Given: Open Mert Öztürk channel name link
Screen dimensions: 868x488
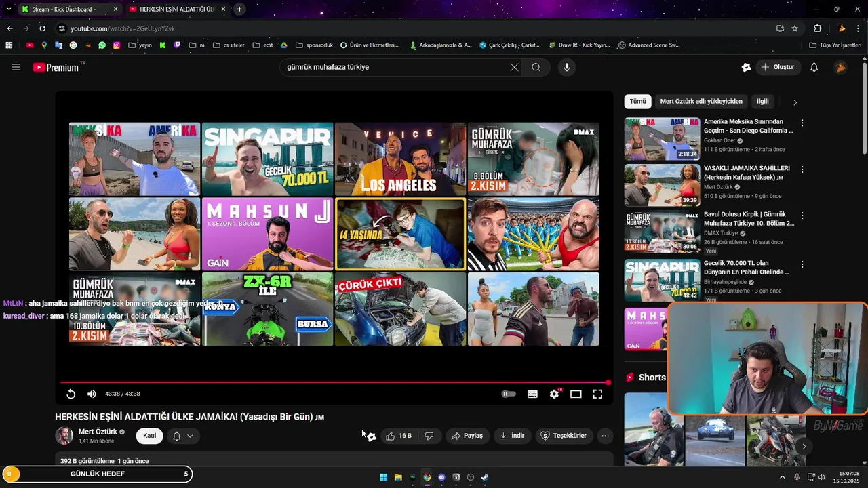Looking at the screenshot, I should click(x=98, y=432).
